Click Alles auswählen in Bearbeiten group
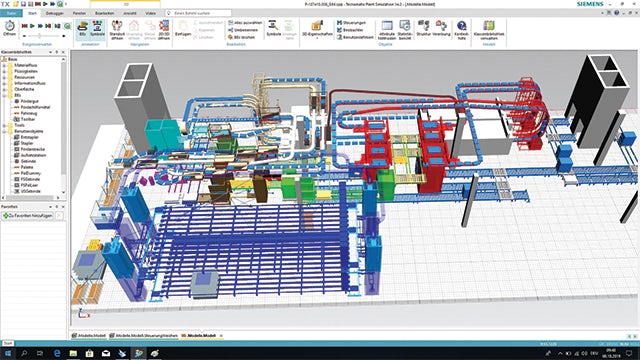Screen dimensions: 640x360 pyautogui.click(x=245, y=23)
